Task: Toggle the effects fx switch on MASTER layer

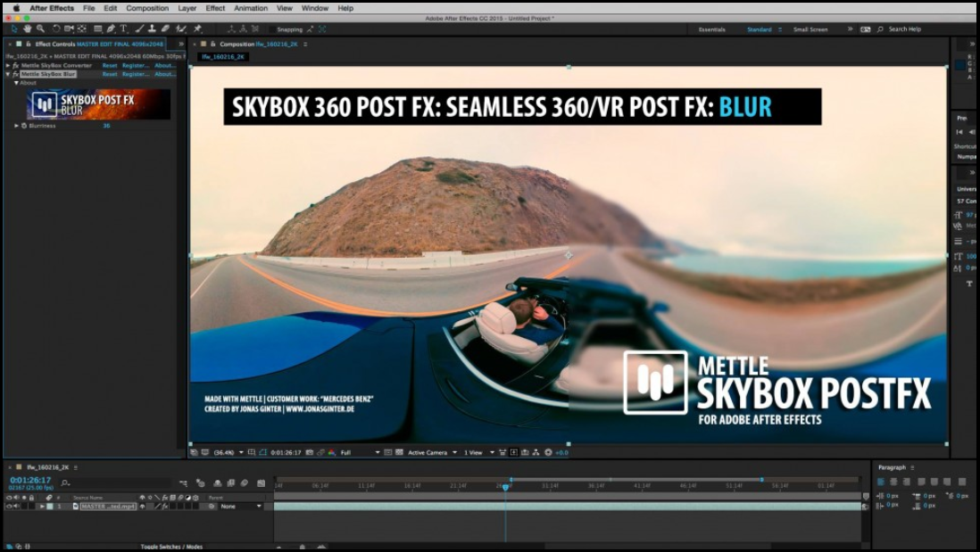Action: [165, 507]
